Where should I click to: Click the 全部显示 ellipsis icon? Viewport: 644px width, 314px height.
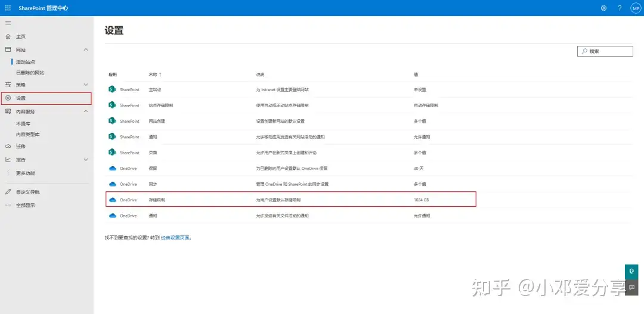[x=8, y=205]
